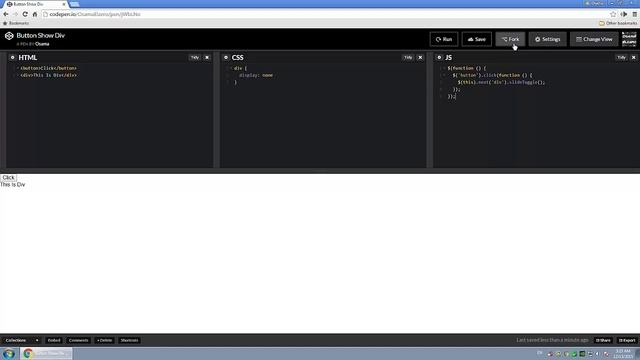This screenshot has width=640, height=360.
Task: Run the pen
Action: (x=444, y=39)
